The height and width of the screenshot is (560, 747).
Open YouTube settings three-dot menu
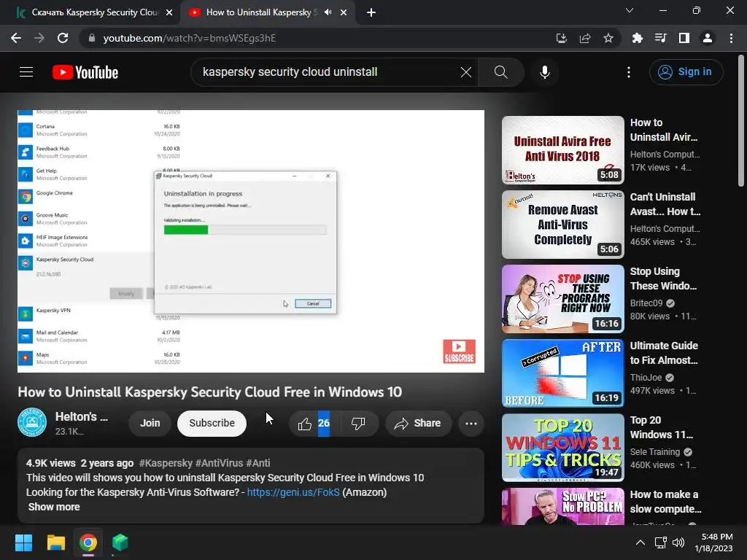[629, 72]
